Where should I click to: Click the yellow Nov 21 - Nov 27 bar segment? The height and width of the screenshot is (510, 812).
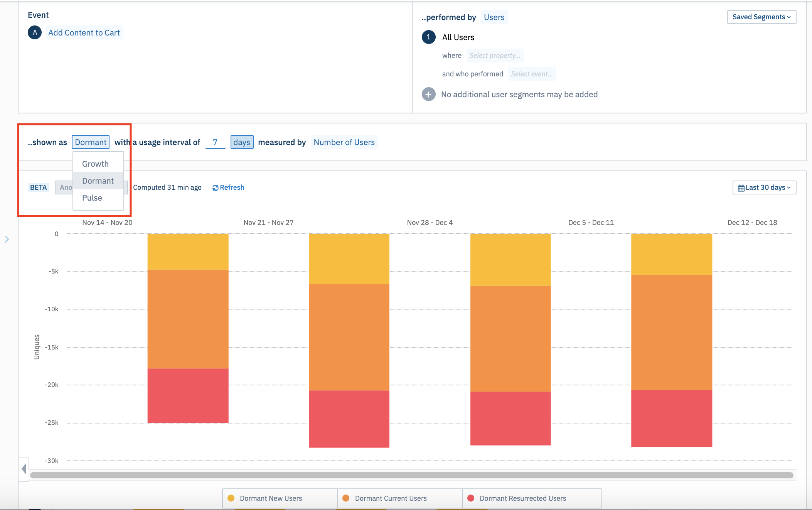click(x=349, y=258)
